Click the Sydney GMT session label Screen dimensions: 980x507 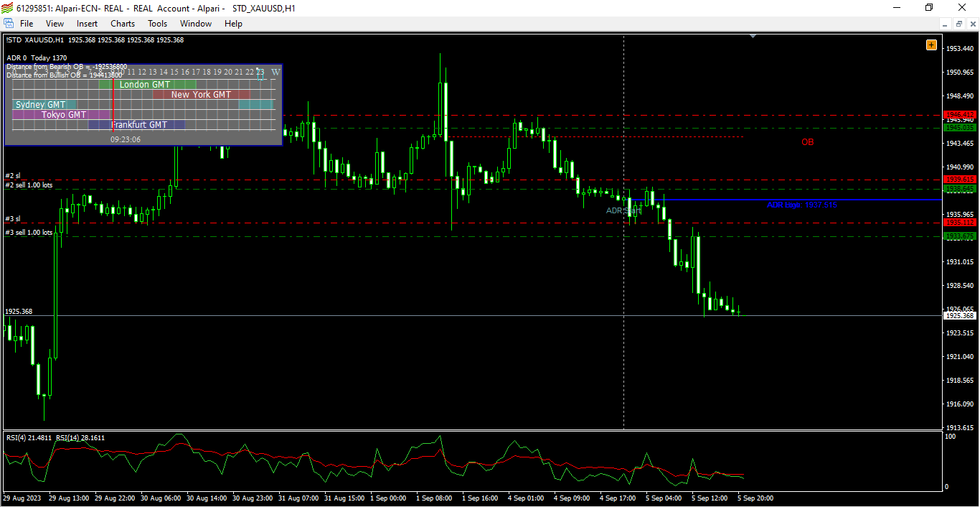coord(40,105)
